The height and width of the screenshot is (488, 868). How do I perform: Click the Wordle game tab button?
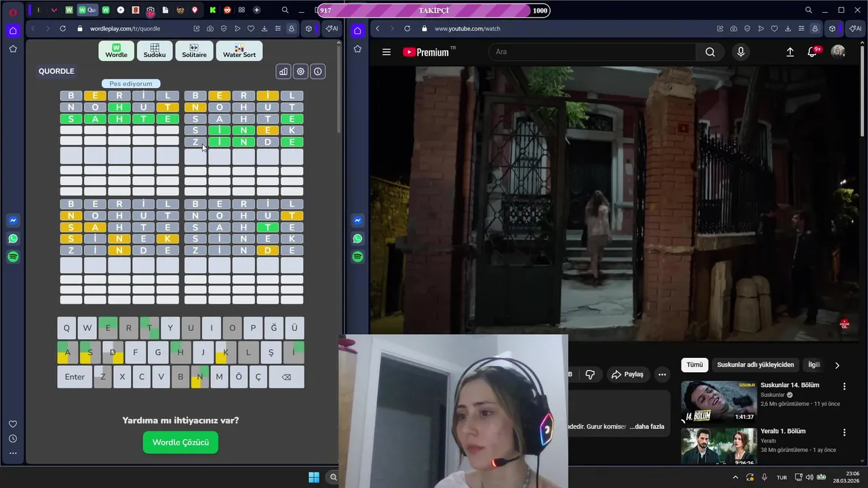pos(116,51)
